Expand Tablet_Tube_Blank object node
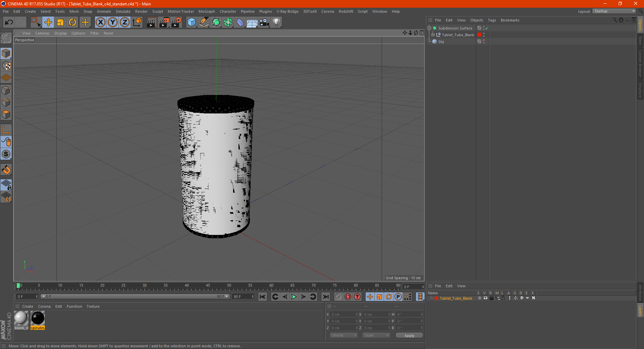Screen dimensions: 644x349 433,35
